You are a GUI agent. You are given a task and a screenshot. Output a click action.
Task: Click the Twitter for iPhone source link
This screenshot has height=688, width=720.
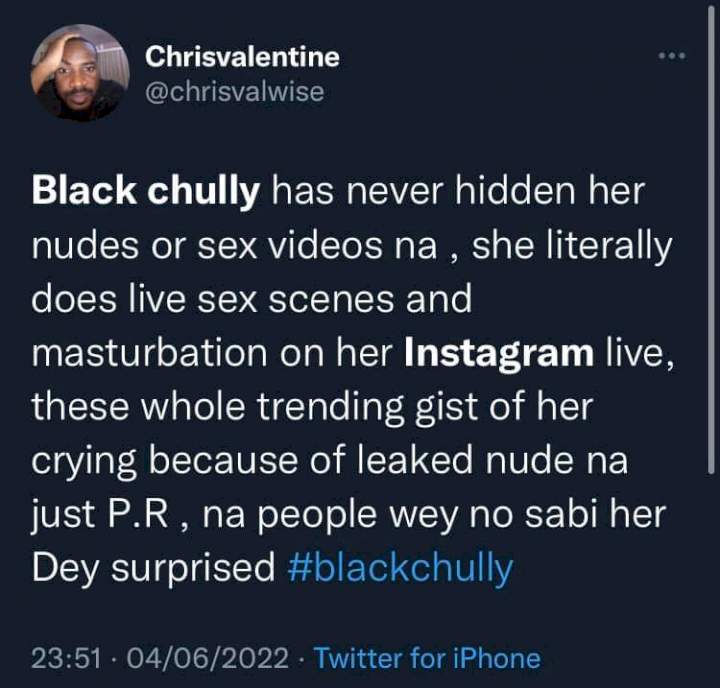[427, 658]
